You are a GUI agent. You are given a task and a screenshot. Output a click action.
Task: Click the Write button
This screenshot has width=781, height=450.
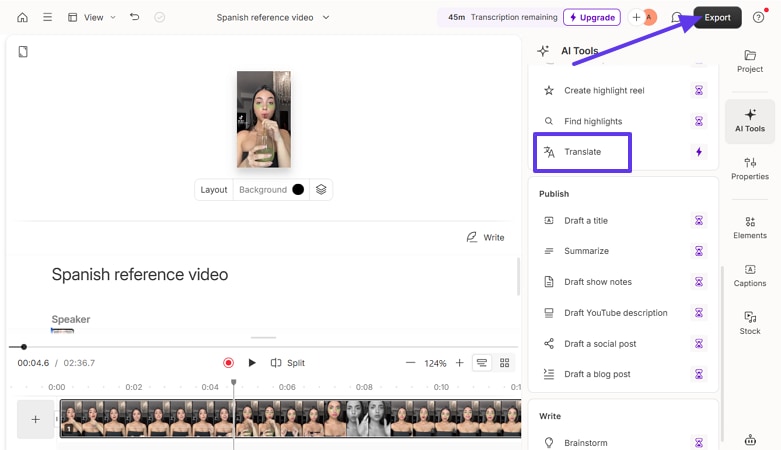[x=486, y=237]
